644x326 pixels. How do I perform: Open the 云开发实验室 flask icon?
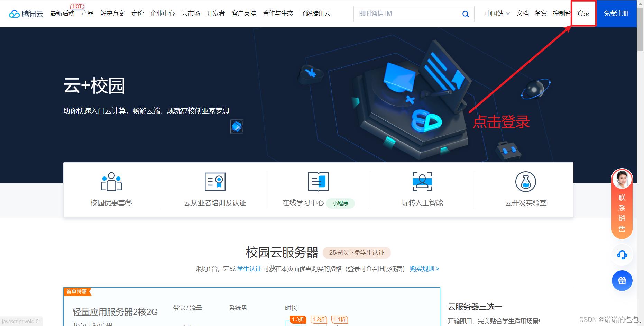coord(526,182)
